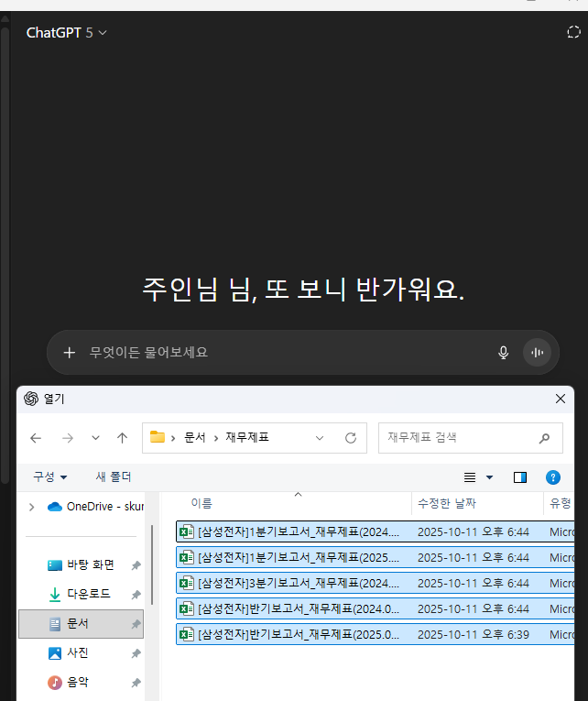Change view using the list view icon
This screenshot has width=588, height=701.
pos(470,477)
